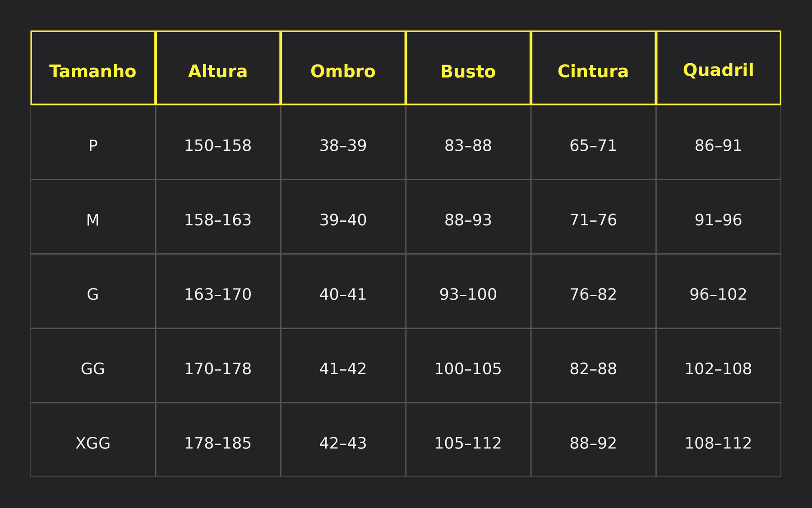Click the 91–96 hip value
The height and width of the screenshot is (508, 812).
click(x=718, y=220)
